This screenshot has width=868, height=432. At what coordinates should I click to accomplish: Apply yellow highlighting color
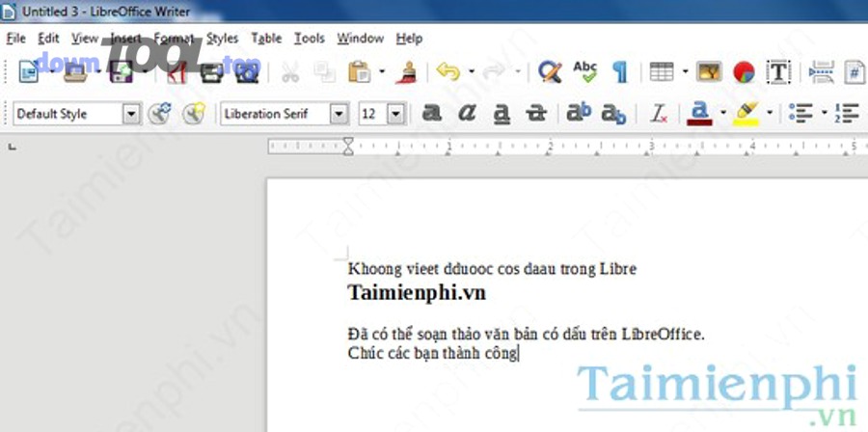click(746, 114)
